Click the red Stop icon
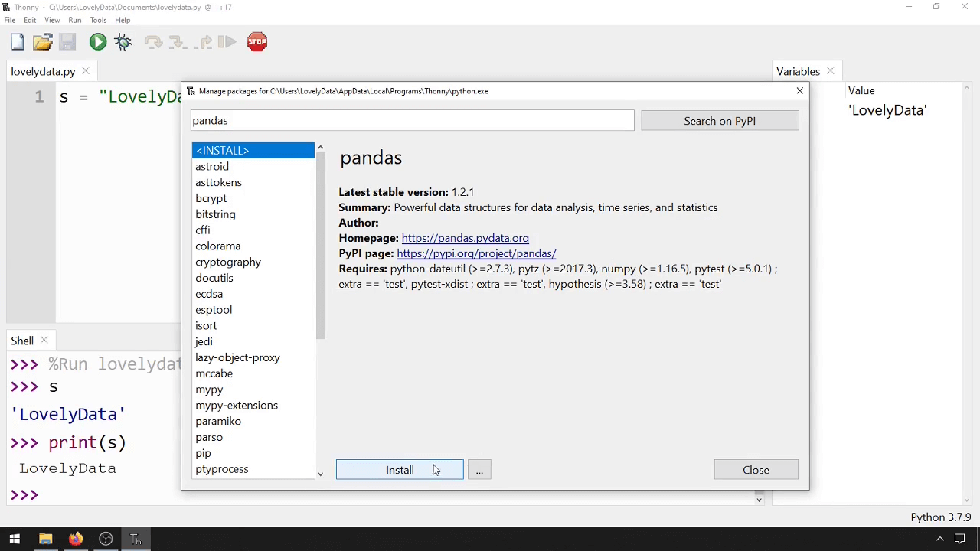Viewport: 980px width, 551px height. tap(257, 42)
